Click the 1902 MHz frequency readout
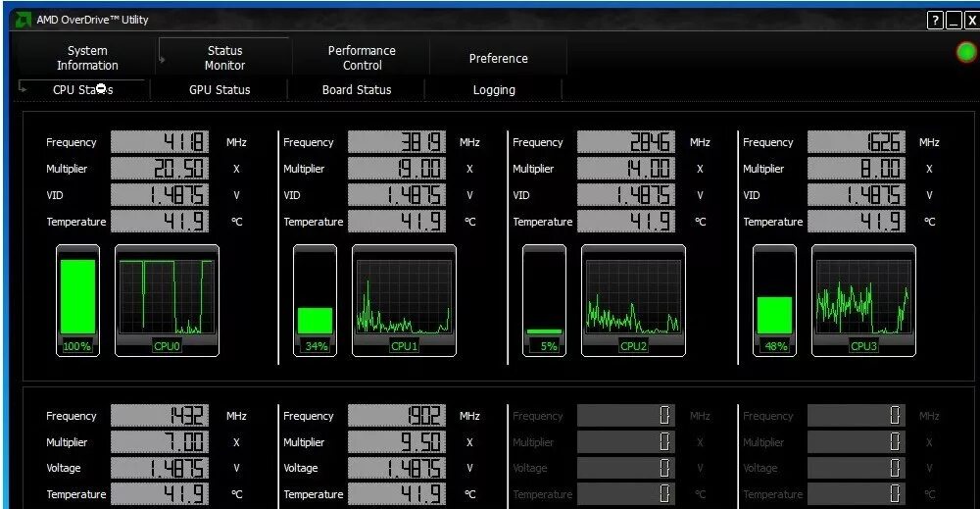 pyautogui.click(x=397, y=415)
